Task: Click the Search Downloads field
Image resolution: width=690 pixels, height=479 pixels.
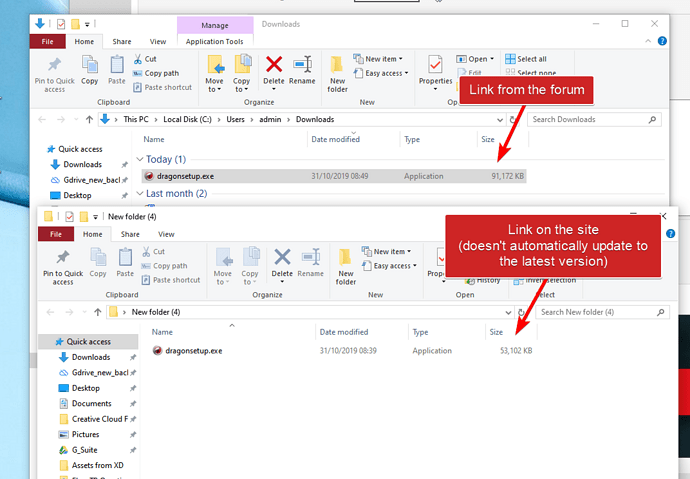Action: tap(594, 119)
